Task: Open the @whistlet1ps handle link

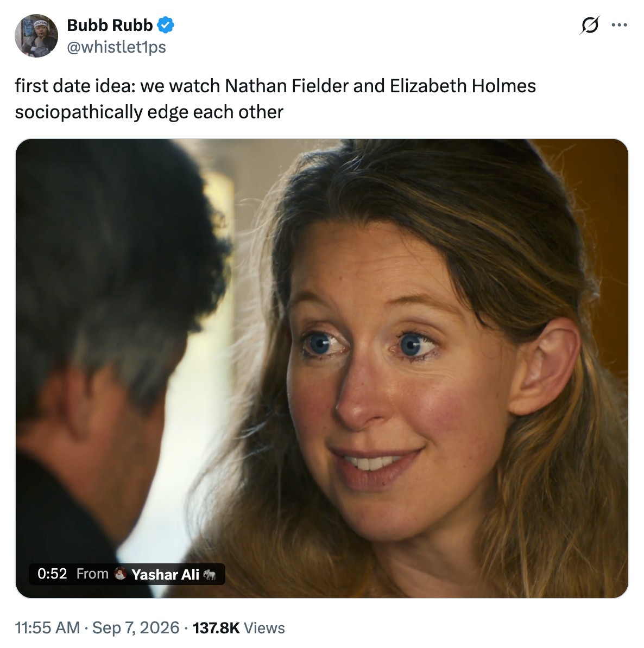Action: tap(116, 47)
